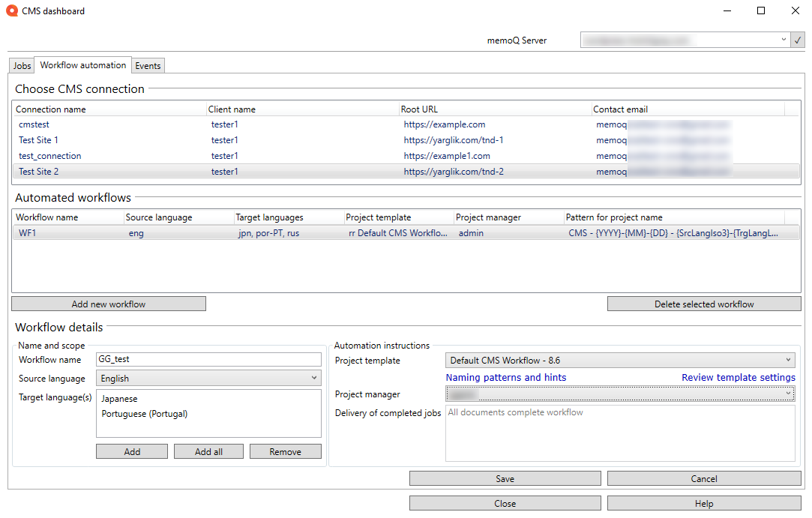Switch to the Jobs tab
The image size is (812, 518).
pyautogui.click(x=21, y=65)
